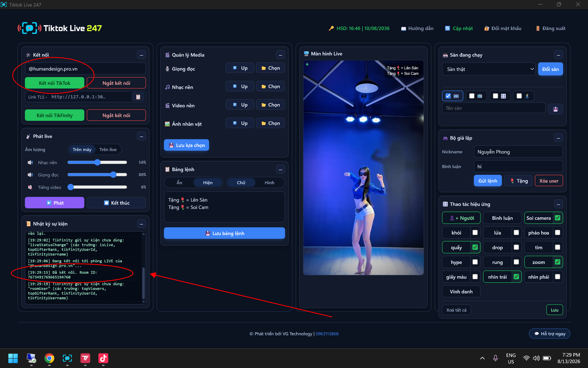Viewport: 588px width, 368px height.
Task: Open the TikTok app in the taskbar
Action: point(103,358)
